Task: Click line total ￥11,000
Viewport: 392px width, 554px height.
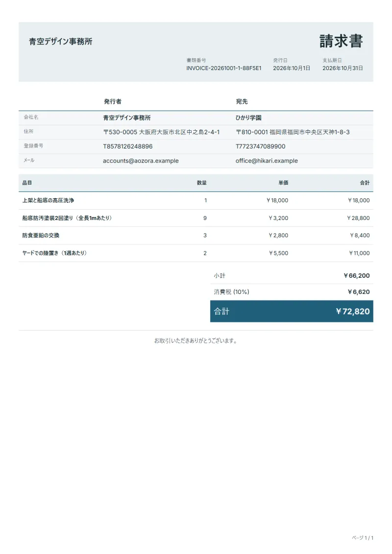Action: click(359, 253)
